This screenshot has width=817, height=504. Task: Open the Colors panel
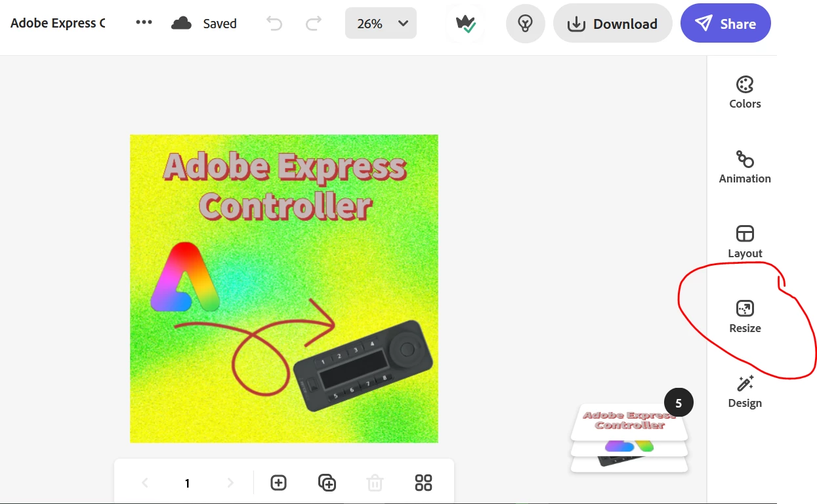coord(745,92)
